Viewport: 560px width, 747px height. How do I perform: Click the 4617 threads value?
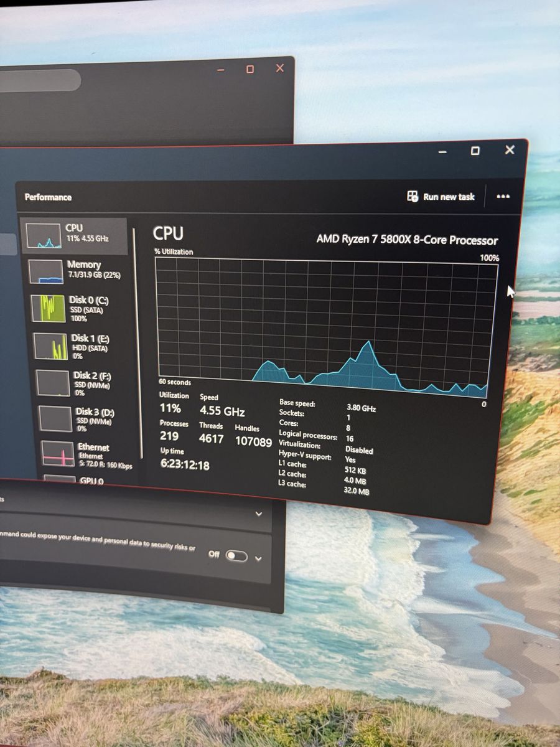coord(211,439)
